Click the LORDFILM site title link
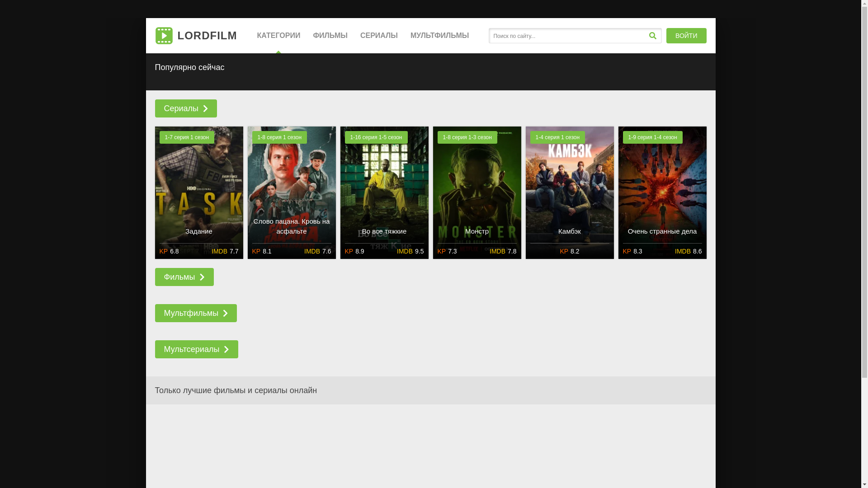 [207, 36]
